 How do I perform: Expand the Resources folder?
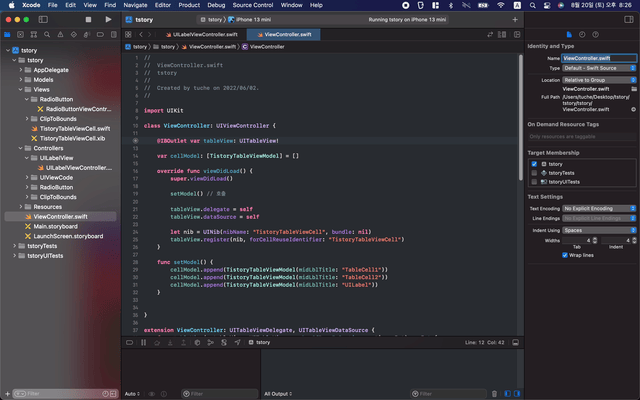point(20,207)
